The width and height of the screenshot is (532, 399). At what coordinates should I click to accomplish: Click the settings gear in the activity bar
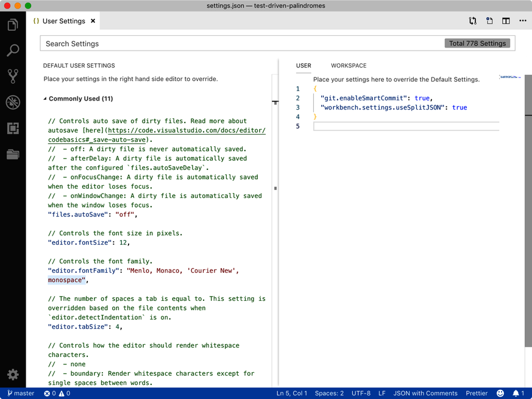click(x=13, y=374)
